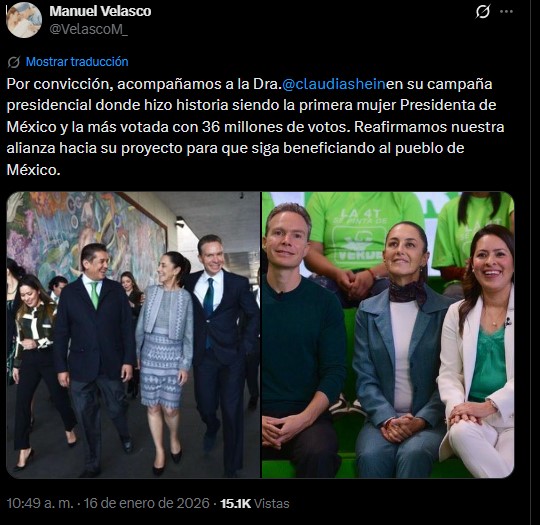540x525 pixels.
Task: Click the man wearing the green tie
Action: (x=94, y=355)
